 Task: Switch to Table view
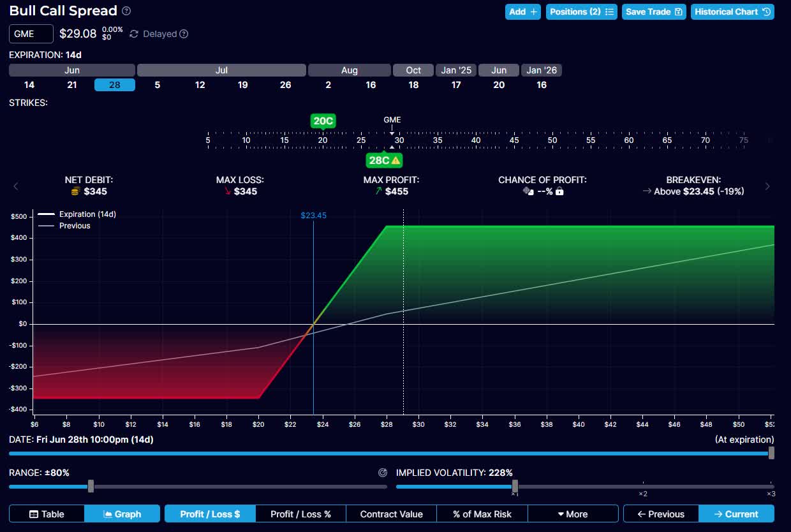pos(47,514)
